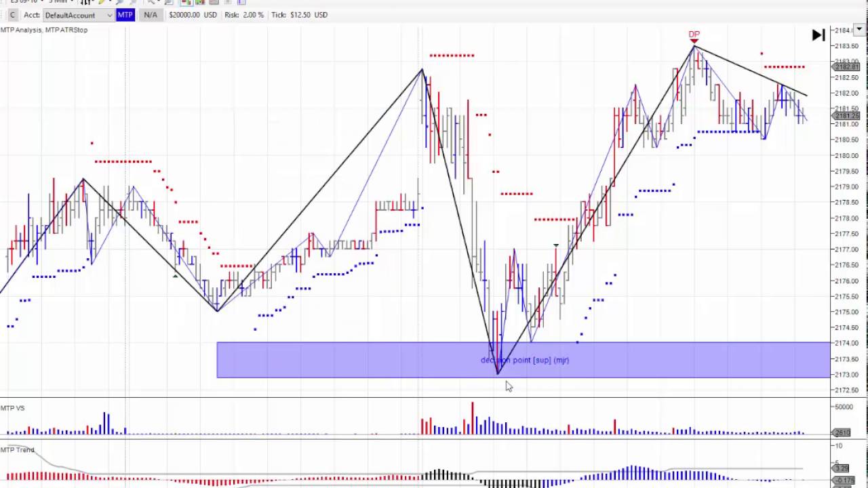
Task: Click the 2183.50 price axis label
Action: [848, 46]
